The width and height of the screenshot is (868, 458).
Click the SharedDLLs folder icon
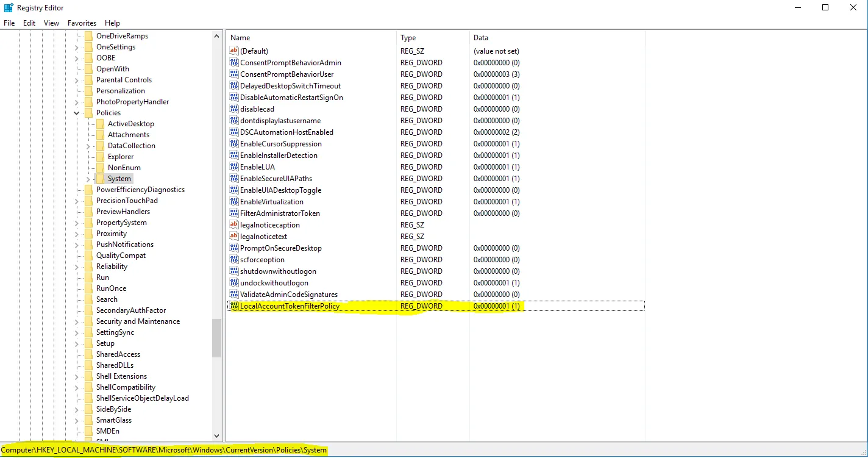point(88,365)
